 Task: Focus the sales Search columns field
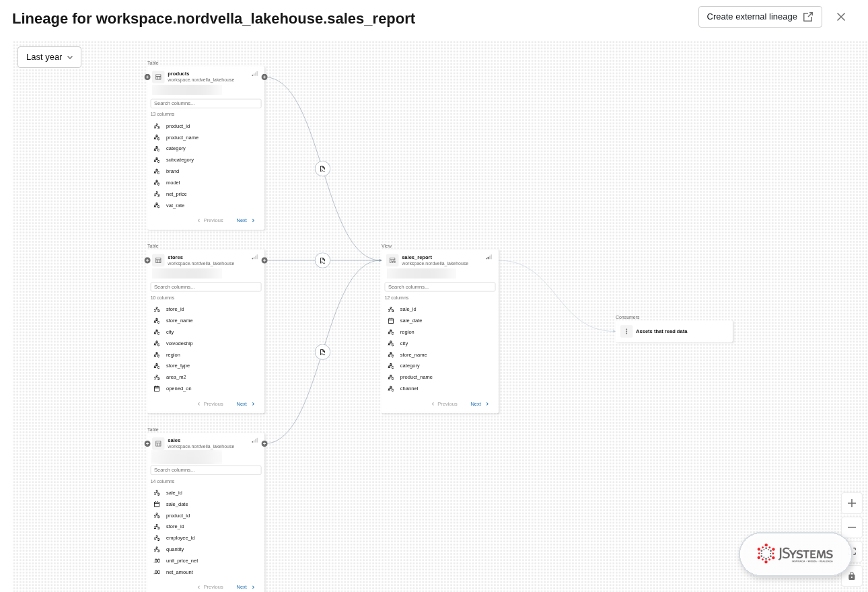(206, 470)
